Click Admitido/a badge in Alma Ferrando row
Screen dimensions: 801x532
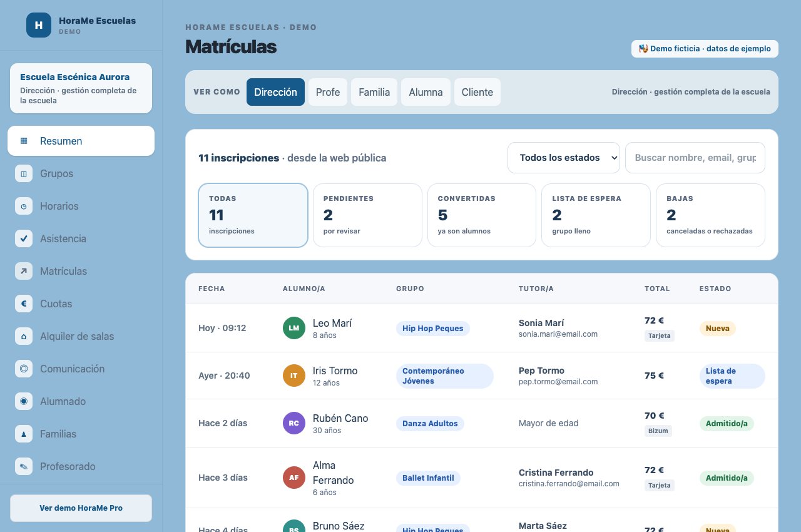coord(727,478)
